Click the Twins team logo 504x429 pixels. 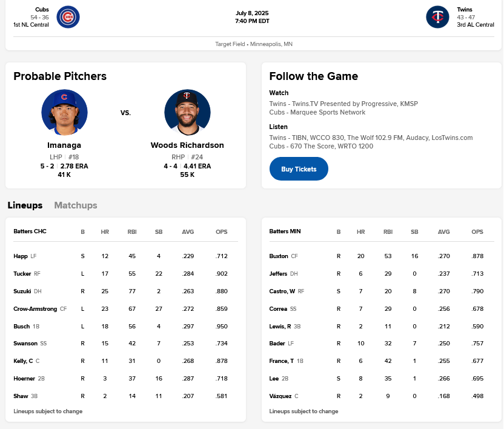(x=437, y=17)
